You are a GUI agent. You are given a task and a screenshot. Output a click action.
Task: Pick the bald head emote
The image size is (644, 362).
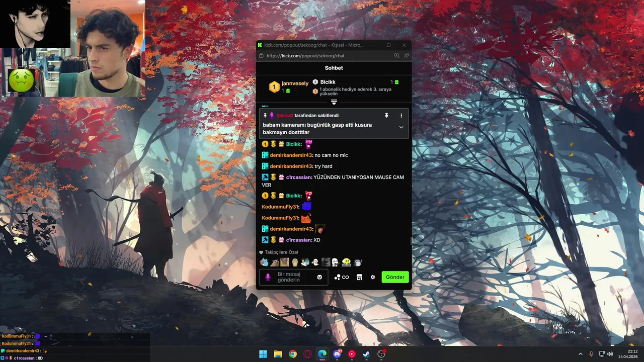295,262
